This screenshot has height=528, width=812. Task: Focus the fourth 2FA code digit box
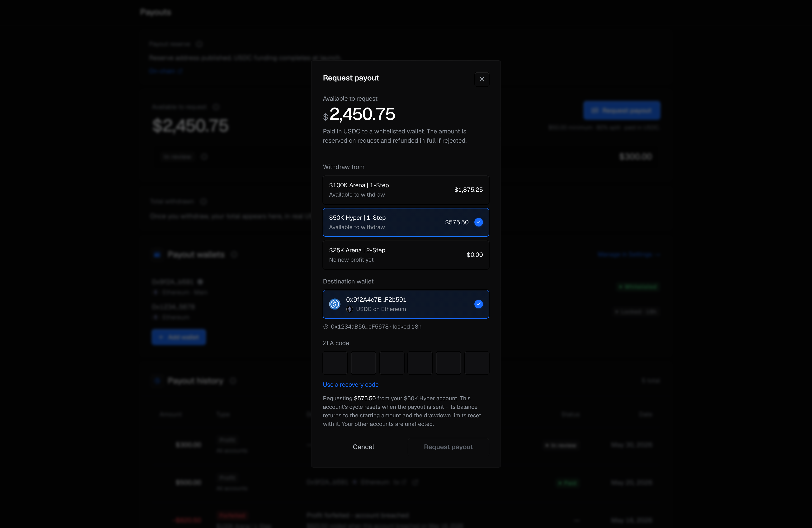coord(420,363)
